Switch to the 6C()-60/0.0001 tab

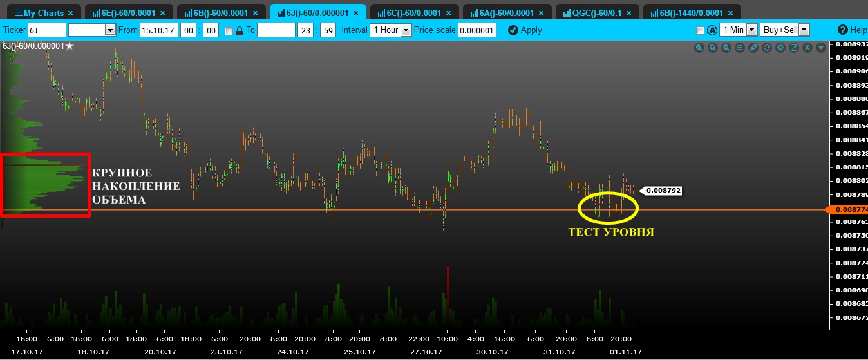click(415, 13)
